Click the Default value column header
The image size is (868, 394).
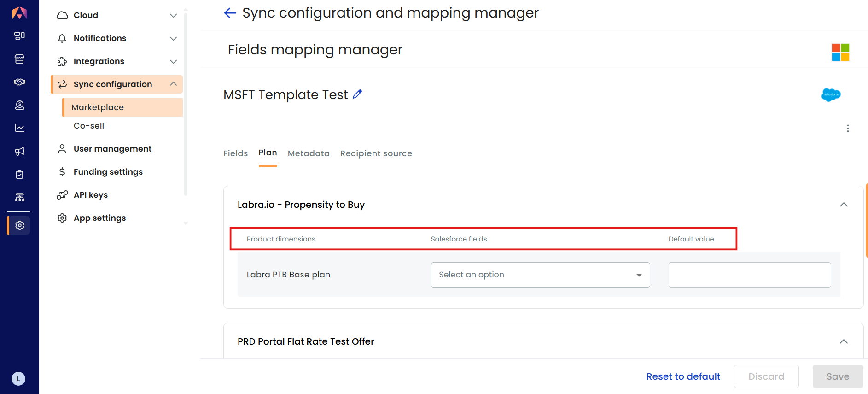click(691, 239)
